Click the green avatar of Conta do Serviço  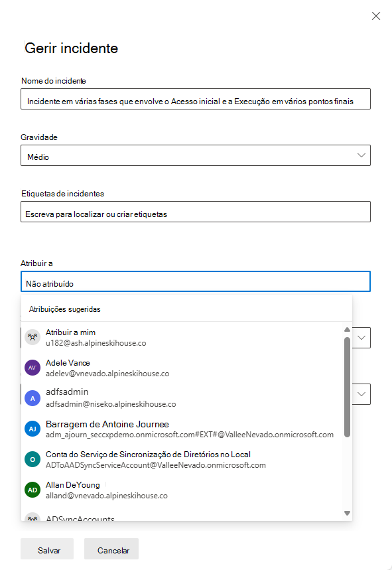(33, 459)
